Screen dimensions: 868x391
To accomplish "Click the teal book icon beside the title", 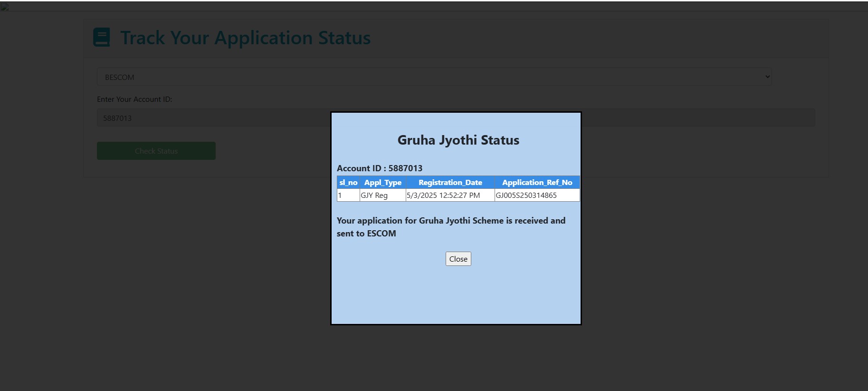I will 101,38.
